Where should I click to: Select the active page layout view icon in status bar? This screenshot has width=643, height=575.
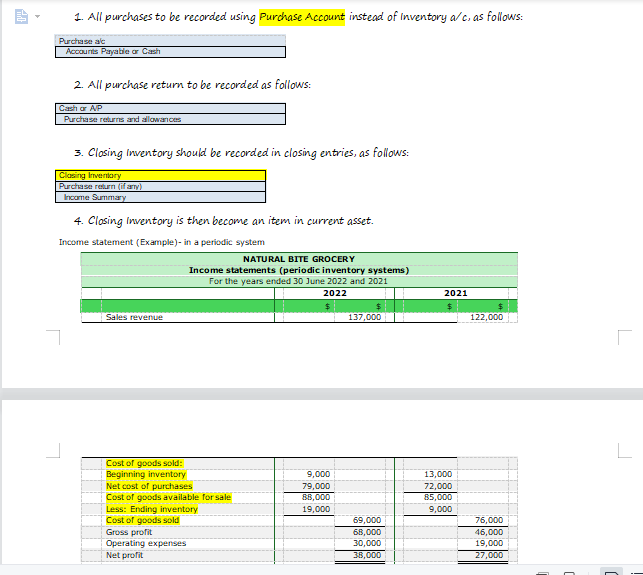611,572
